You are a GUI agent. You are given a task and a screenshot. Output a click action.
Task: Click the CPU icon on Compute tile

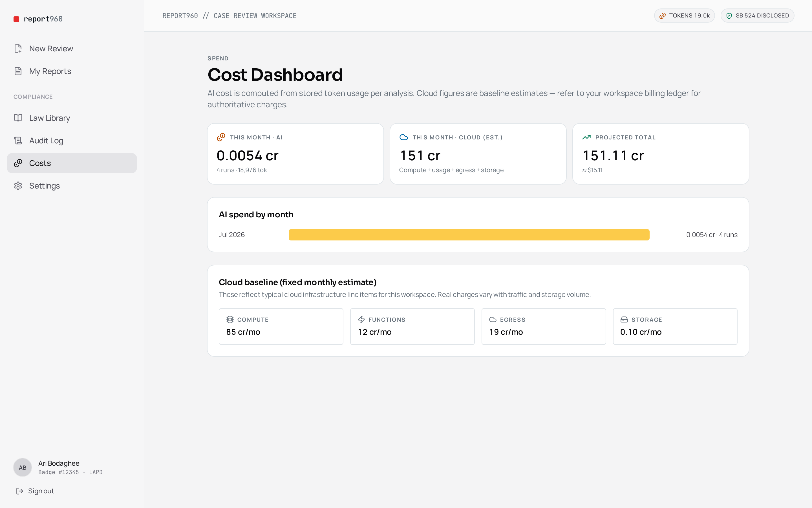point(230,319)
